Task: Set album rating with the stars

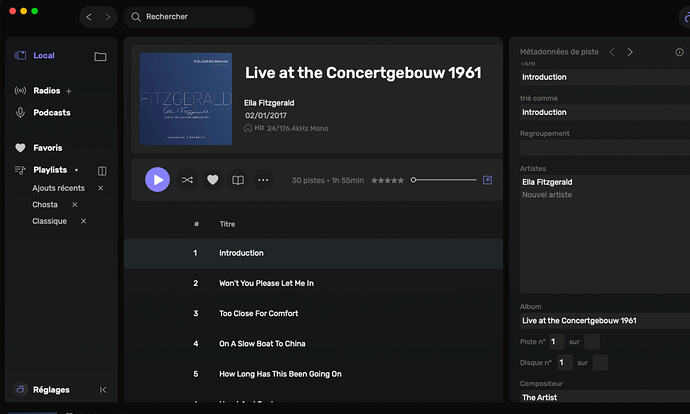Action: coord(387,180)
